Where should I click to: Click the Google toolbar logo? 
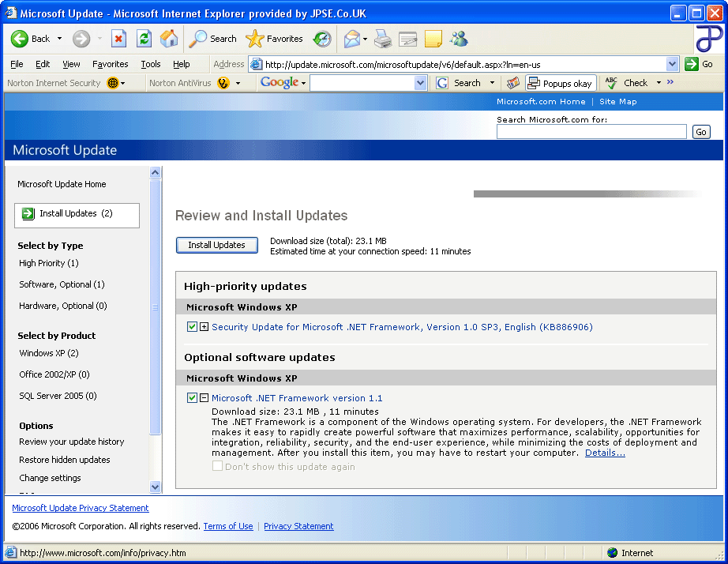tap(280, 83)
